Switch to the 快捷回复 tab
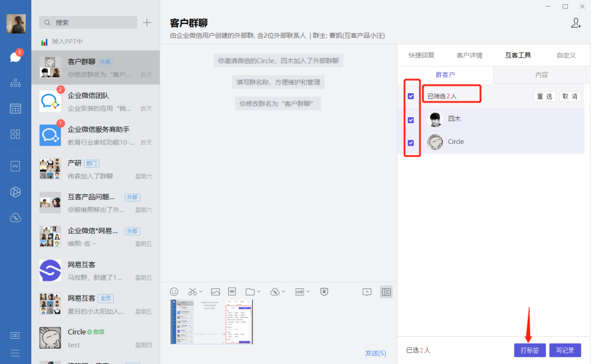 pos(421,55)
